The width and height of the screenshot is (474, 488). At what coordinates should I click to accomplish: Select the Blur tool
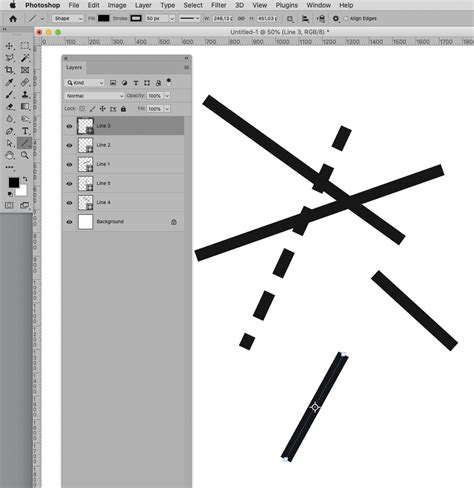point(9,119)
